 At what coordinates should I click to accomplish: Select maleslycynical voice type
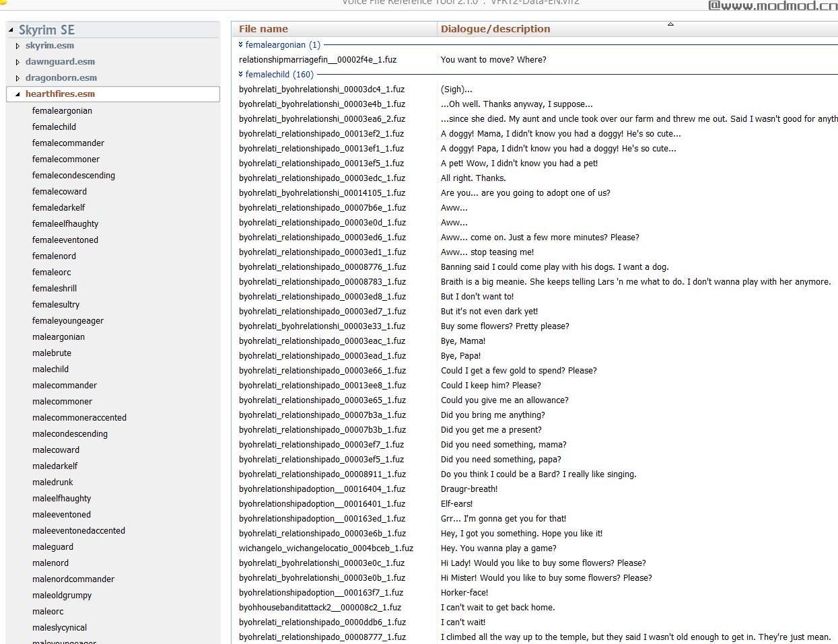pos(59,627)
